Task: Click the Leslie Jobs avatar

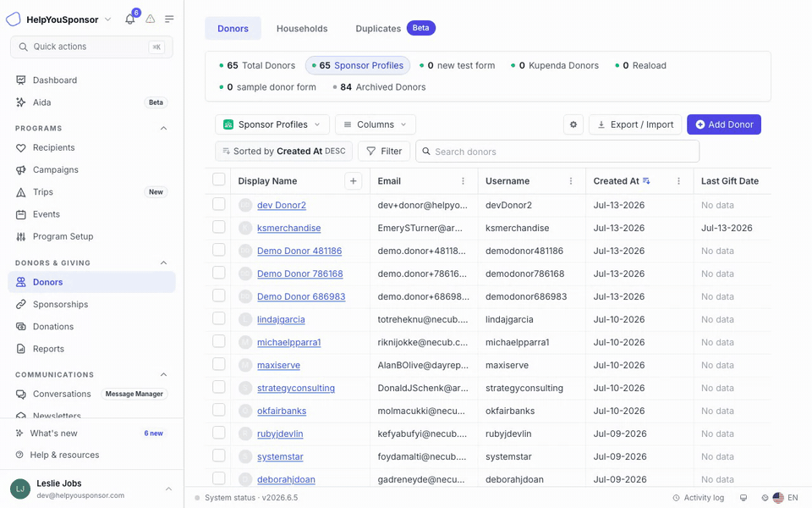Action: [x=20, y=489]
